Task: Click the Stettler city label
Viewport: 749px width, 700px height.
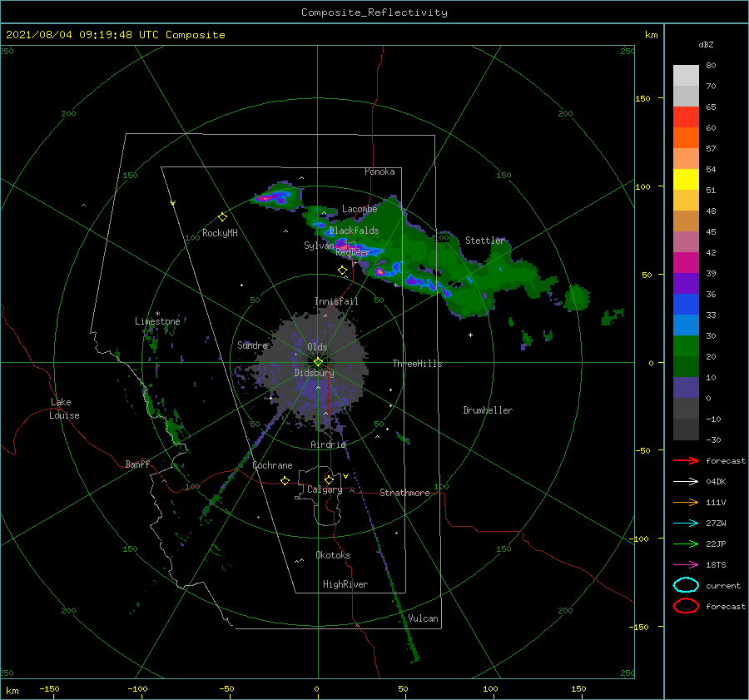Action: [x=485, y=241]
